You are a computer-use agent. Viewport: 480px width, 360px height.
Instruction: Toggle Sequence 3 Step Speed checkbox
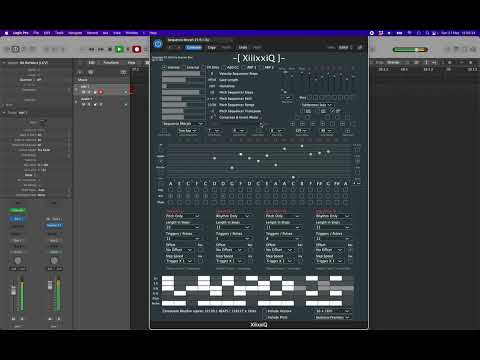coord(300,261)
